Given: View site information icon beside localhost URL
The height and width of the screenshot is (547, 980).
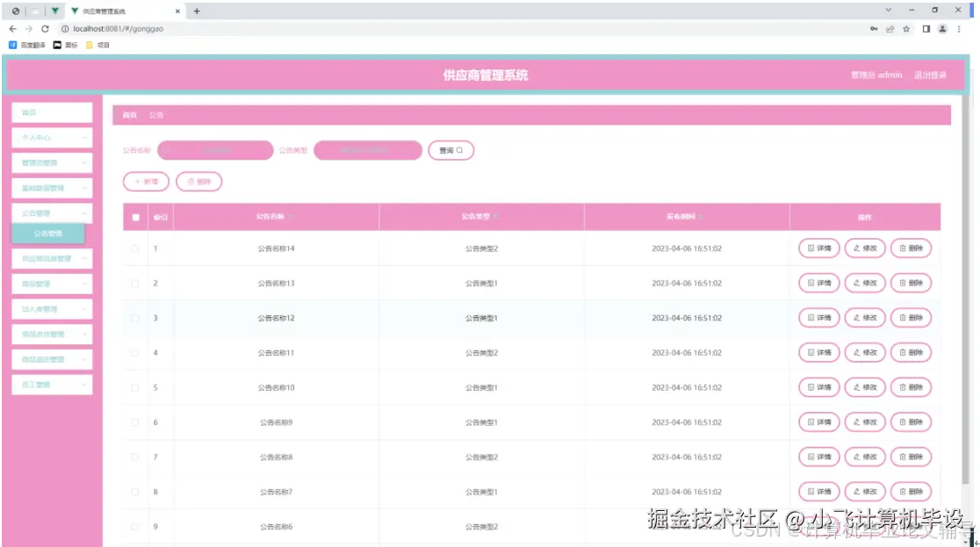Looking at the screenshot, I should click(x=64, y=29).
